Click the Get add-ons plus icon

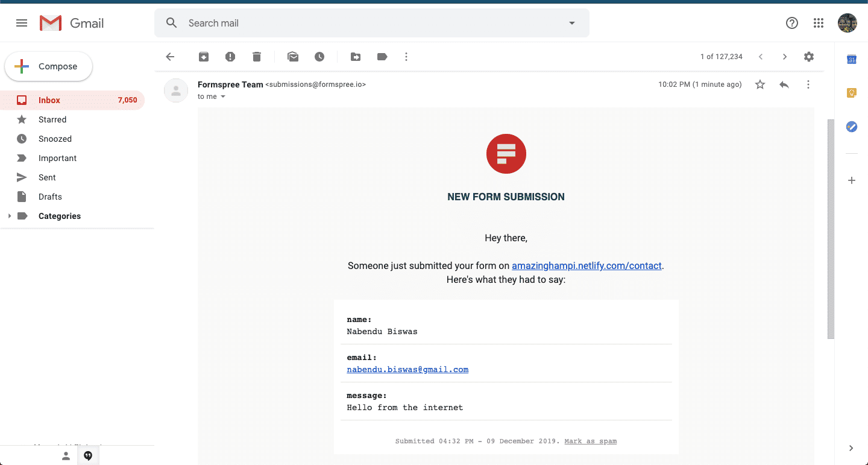pos(852,180)
